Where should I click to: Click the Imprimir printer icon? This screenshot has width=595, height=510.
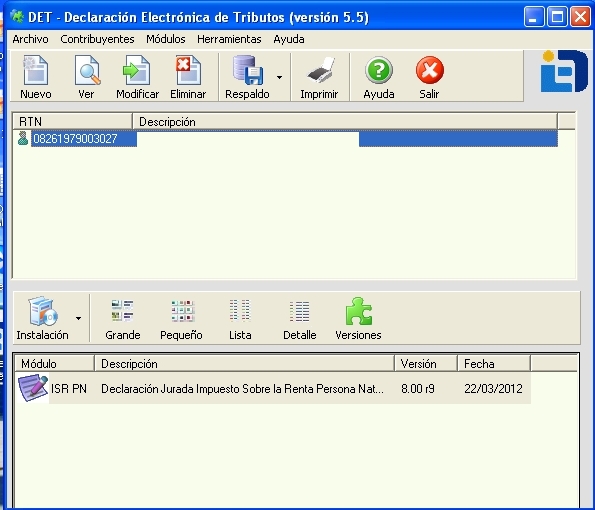(321, 71)
